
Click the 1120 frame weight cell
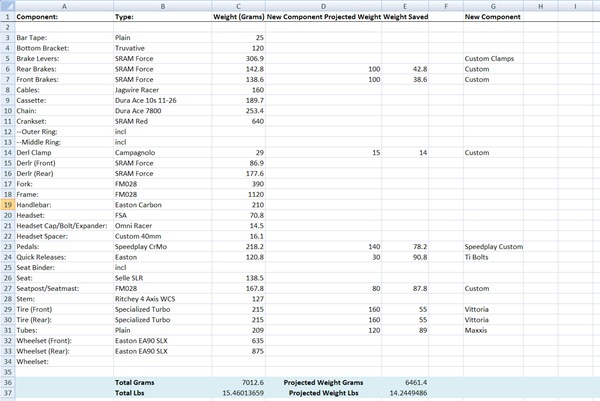pos(238,194)
